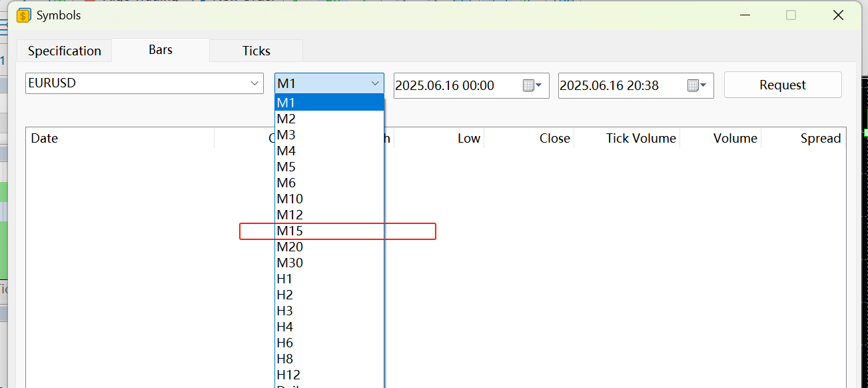Click the Spread column header
This screenshot has height=388, width=868.
pos(803,139)
